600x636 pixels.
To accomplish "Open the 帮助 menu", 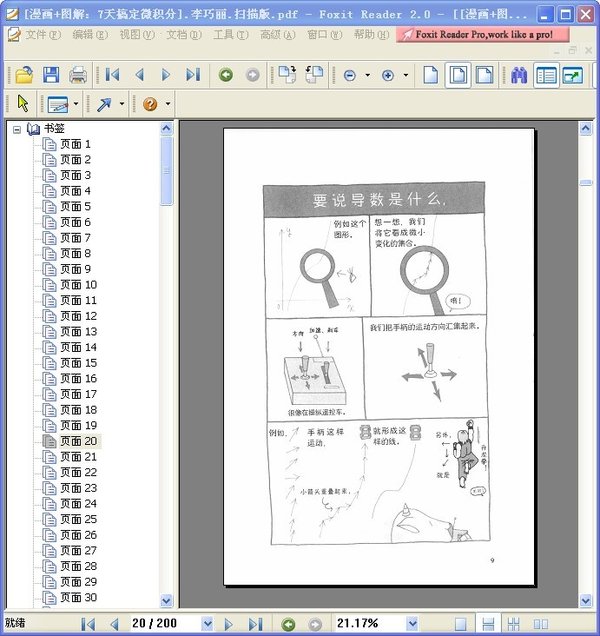I will point(372,35).
